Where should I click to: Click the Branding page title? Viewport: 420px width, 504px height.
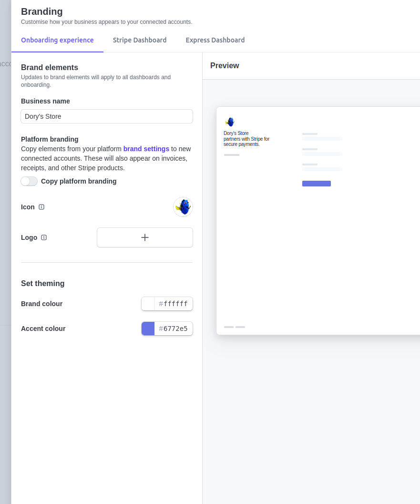pos(42,11)
